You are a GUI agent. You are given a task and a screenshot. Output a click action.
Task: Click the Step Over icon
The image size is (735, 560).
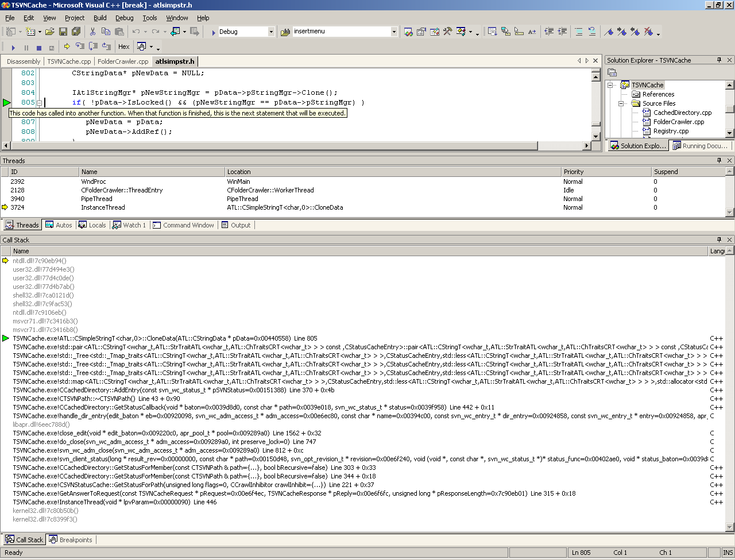point(93,47)
